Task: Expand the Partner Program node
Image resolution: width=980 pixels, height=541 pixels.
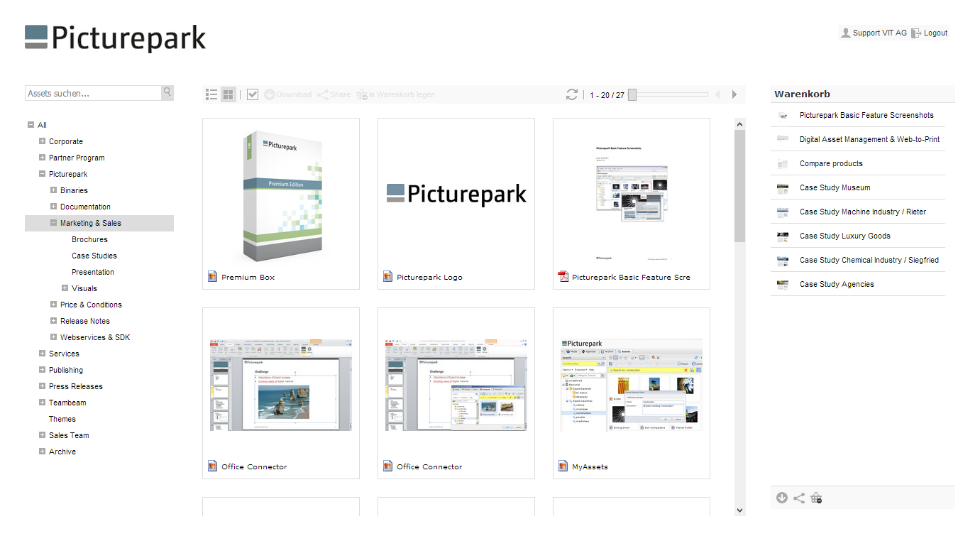Action: coord(42,158)
